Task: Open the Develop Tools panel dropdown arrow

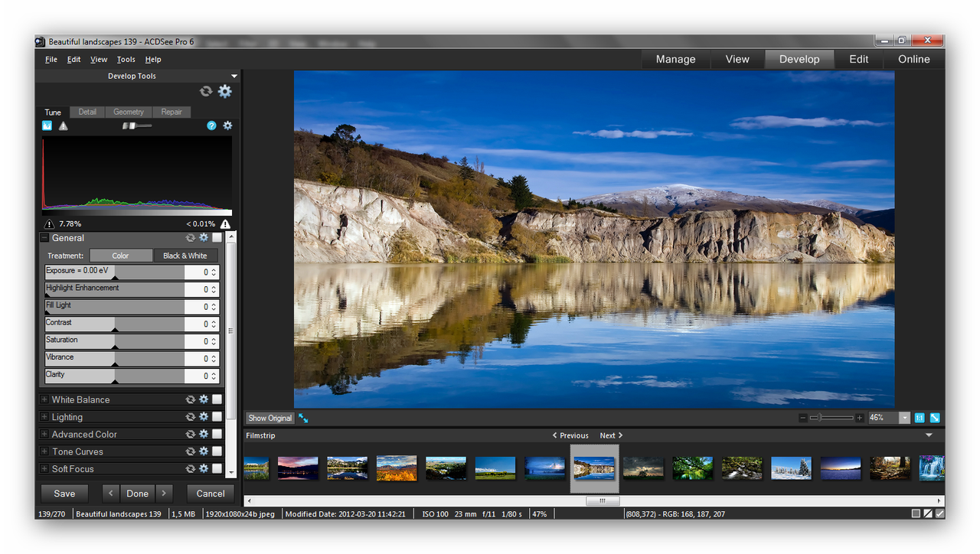Action: click(x=234, y=76)
